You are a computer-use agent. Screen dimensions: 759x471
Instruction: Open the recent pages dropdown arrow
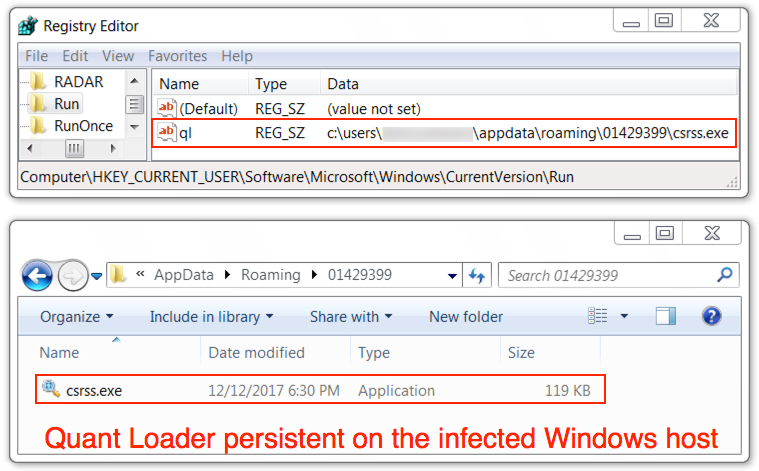click(x=97, y=276)
